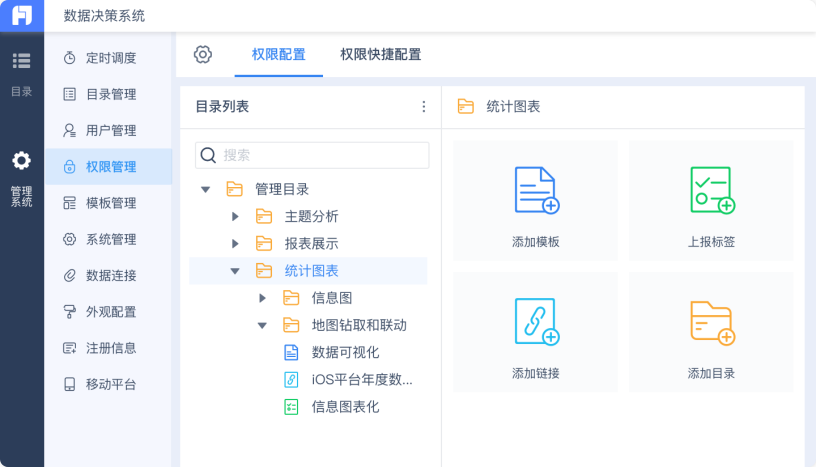This screenshot has width=816, height=467.
Task: Open 用户管理 in the side menu
Action: click(x=110, y=130)
